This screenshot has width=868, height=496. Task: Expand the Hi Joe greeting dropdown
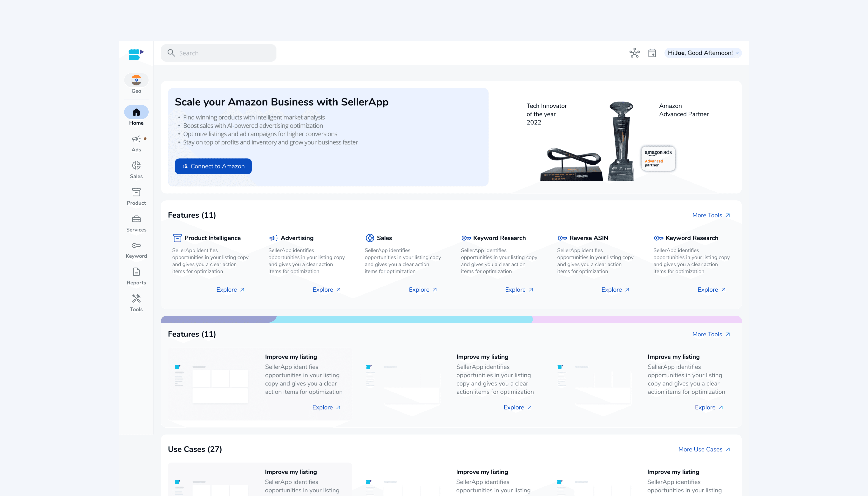[x=703, y=53]
